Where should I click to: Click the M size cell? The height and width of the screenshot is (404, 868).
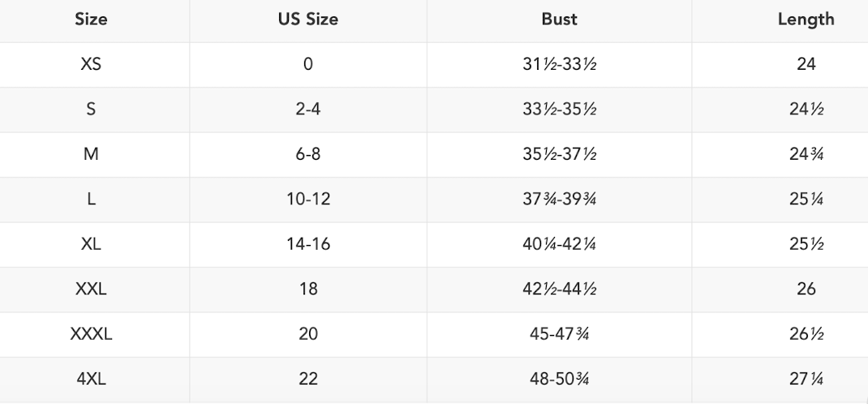[91, 154]
